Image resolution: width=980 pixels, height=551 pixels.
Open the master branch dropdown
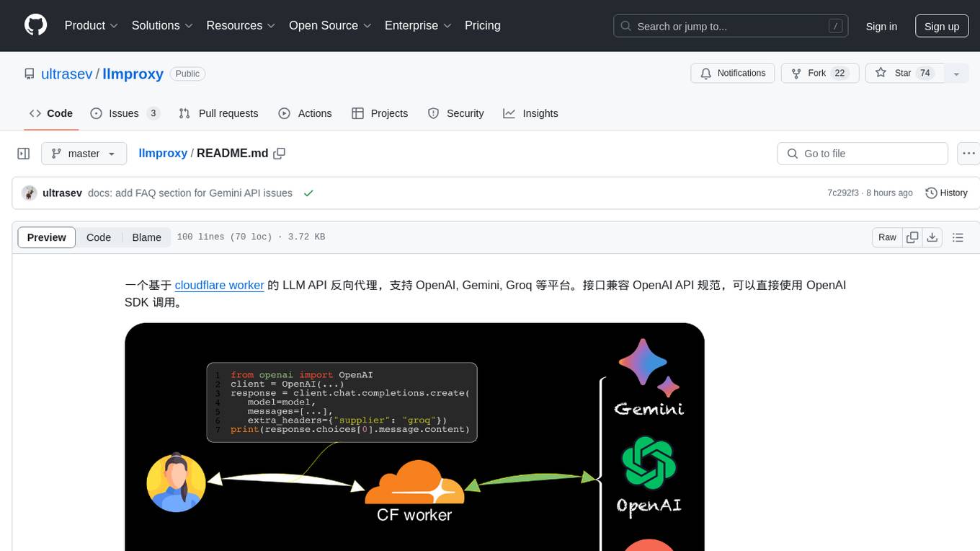click(x=84, y=154)
